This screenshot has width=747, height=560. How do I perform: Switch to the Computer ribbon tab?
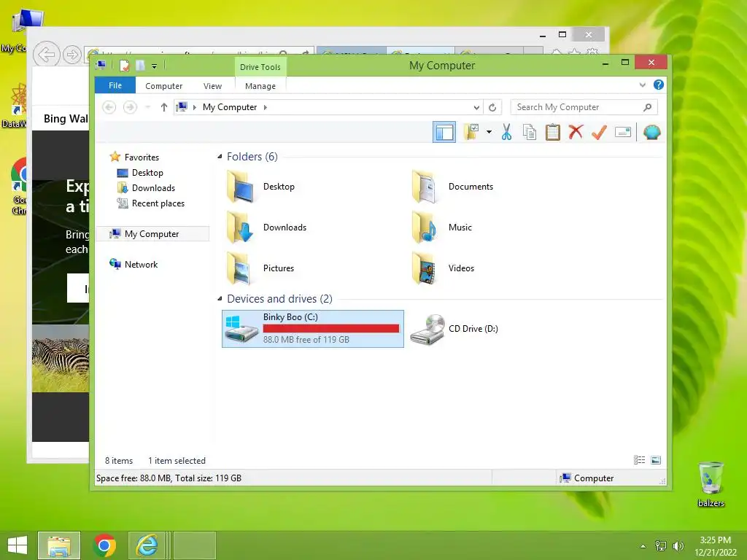tap(163, 86)
